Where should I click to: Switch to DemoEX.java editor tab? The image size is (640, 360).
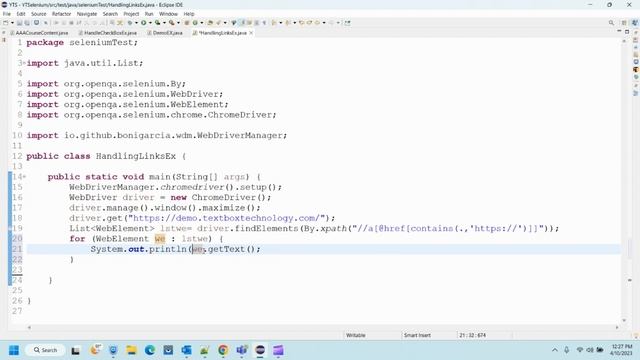167,33
